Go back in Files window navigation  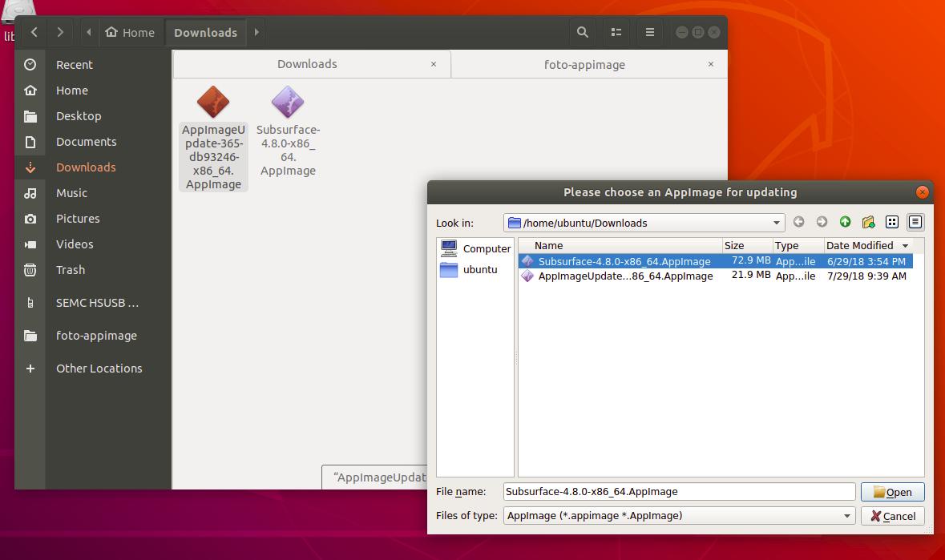[34, 32]
